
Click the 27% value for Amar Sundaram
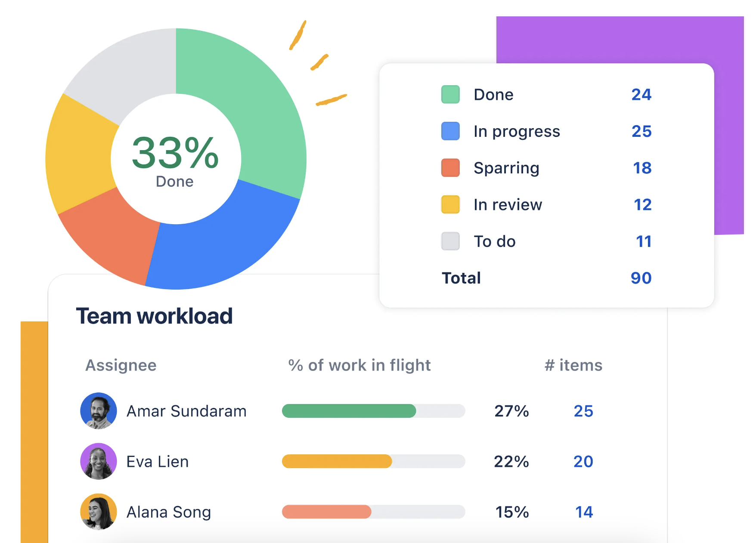tap(511, 411)
